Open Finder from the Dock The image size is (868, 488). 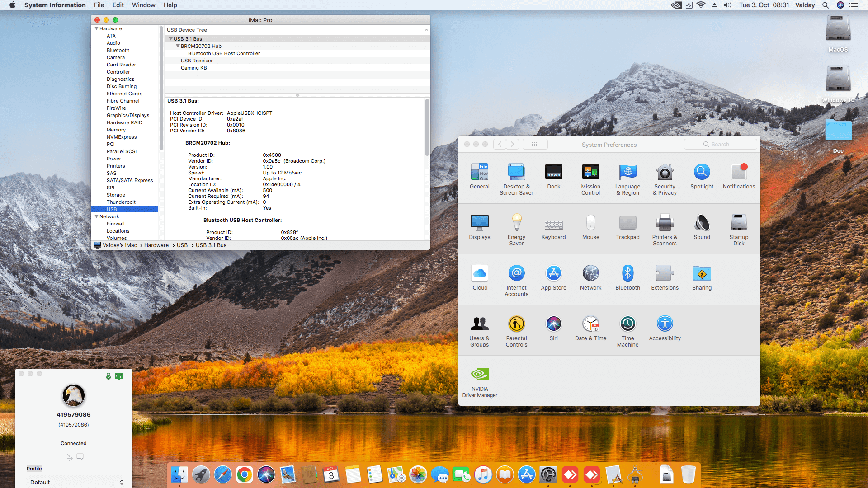[x=179, y=474]
